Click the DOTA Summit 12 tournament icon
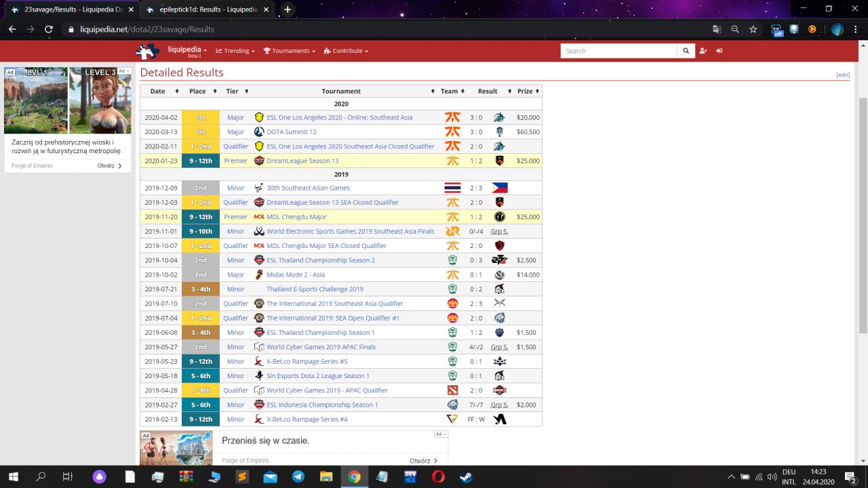 pyautogui.click(x=259, y=131)
